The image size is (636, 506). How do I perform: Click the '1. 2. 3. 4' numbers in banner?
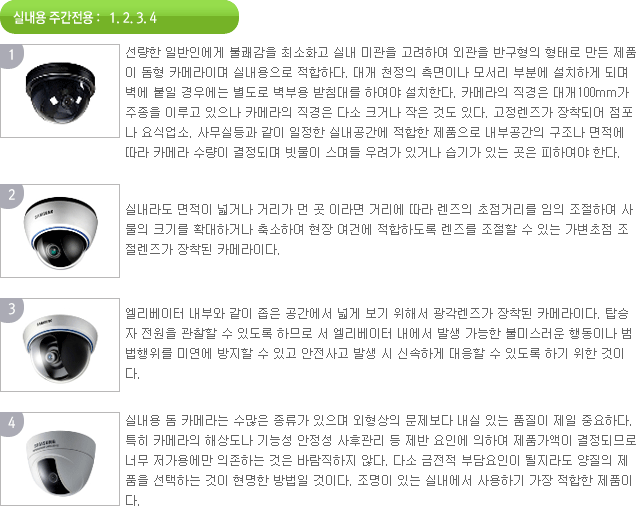tap(133, 18)
